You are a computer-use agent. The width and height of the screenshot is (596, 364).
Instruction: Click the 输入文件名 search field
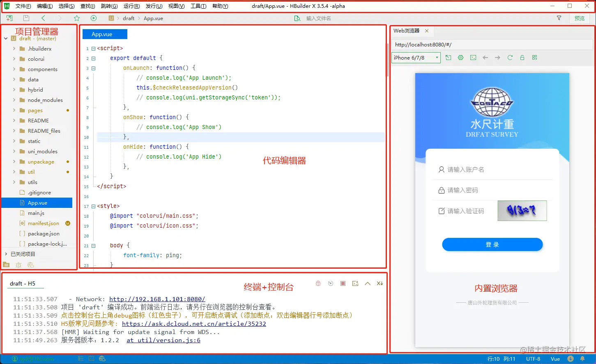318,18
